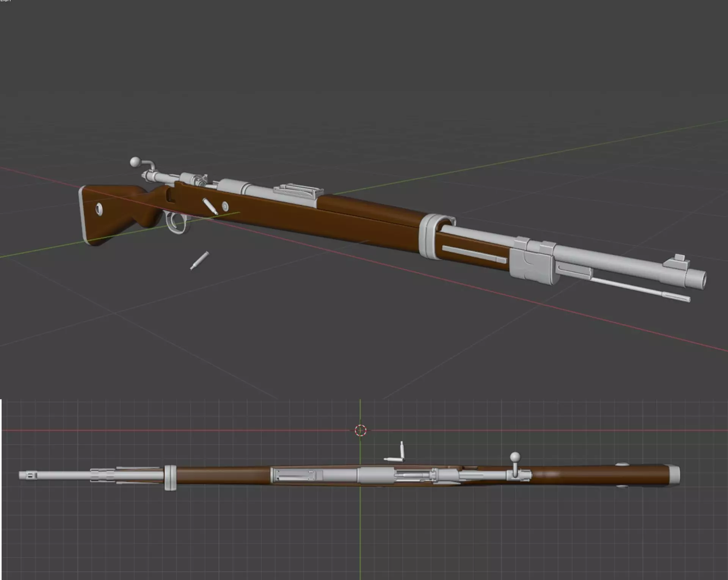Image resolution: width=728 pixels, height=580 pixels.
Task: Select the buttplate in the top view
Action: click(674, 474)
